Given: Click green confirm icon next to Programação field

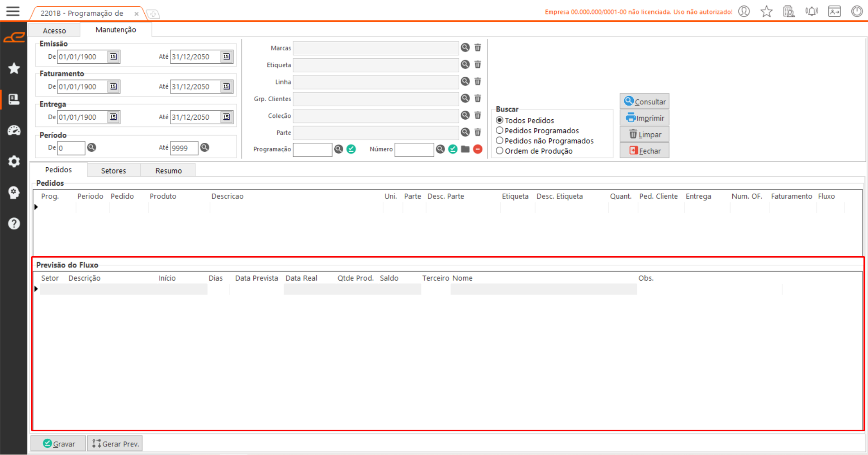Looking at the screenshot, I should (x=351, y=149).
